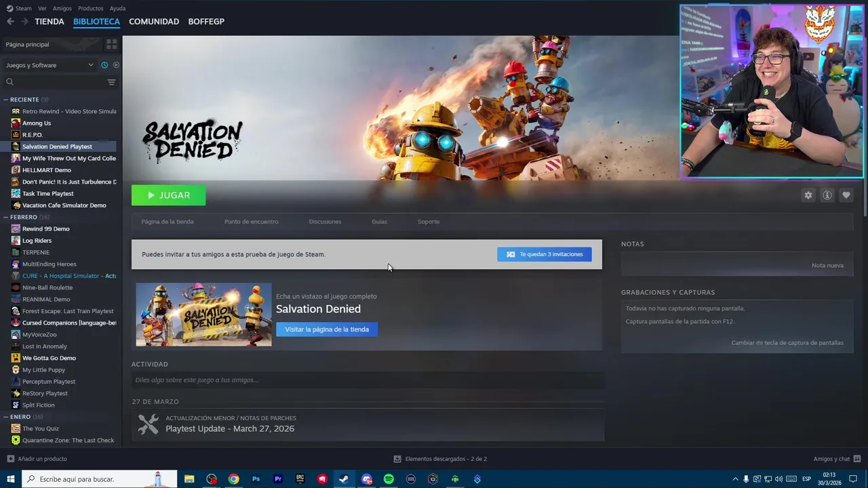The image size is (868, 488).
Task: Collapse the FEBRERO section
Action: (x=5, y=217)
